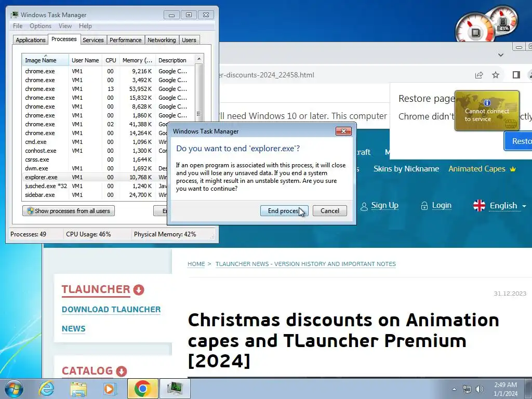Click the Task Manager title bar icon
The image size is (532, 399).
[x=15, y=15]
